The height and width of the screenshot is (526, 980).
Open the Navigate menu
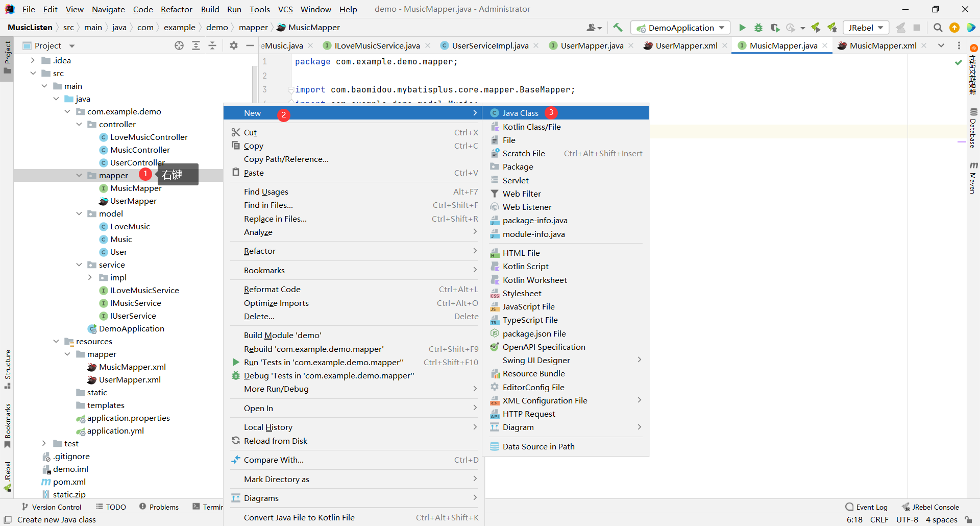(108, 9)
